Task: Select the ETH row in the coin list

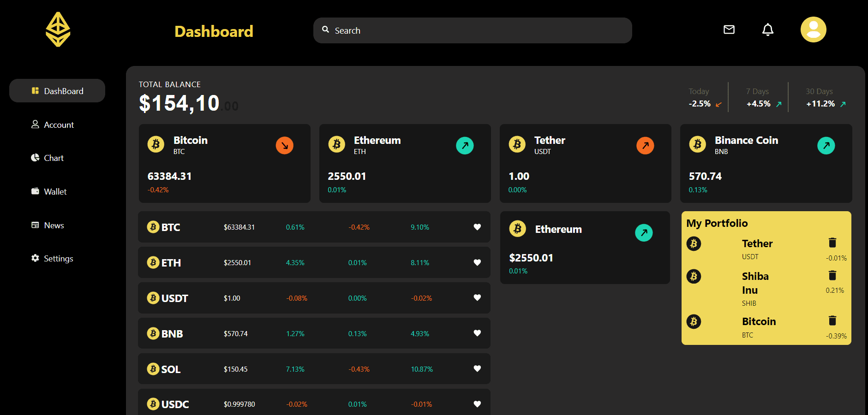Action: (x=314, y=262)
